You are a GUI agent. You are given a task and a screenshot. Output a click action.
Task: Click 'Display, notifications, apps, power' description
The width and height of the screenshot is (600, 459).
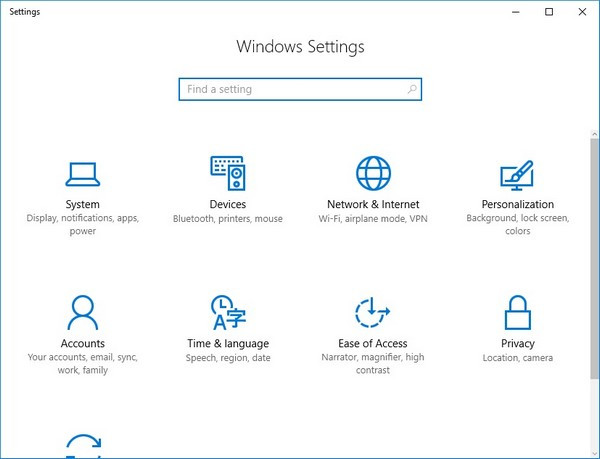coord(82,225)
